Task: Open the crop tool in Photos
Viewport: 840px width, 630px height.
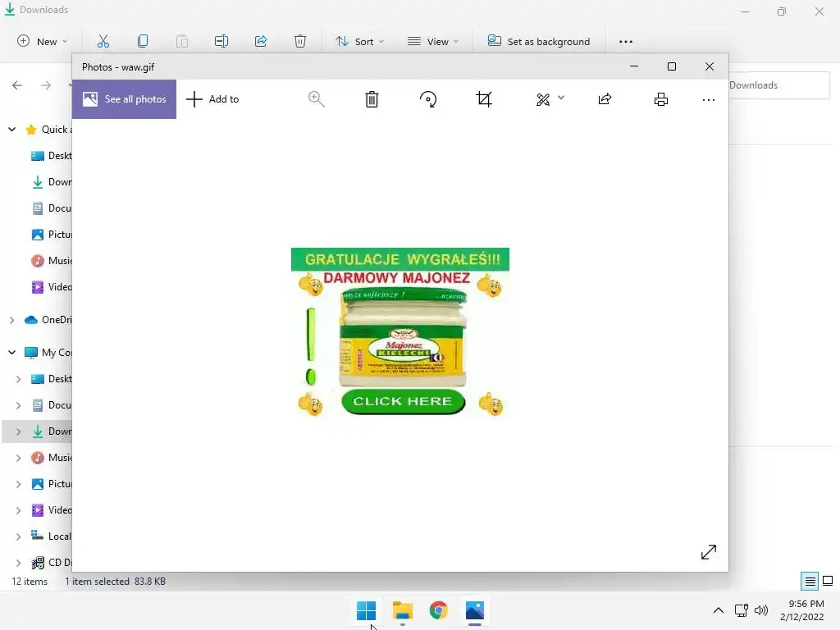Action: tap(484, 99)
